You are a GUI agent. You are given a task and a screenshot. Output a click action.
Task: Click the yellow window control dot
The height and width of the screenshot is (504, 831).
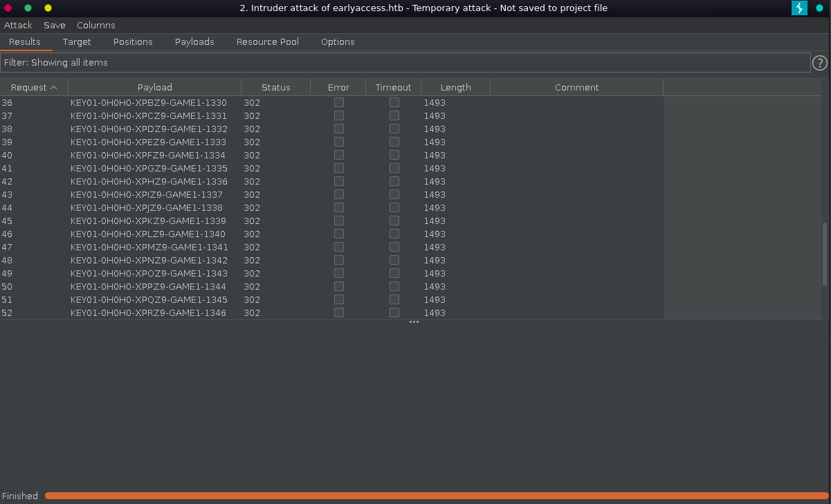[48, 8]
